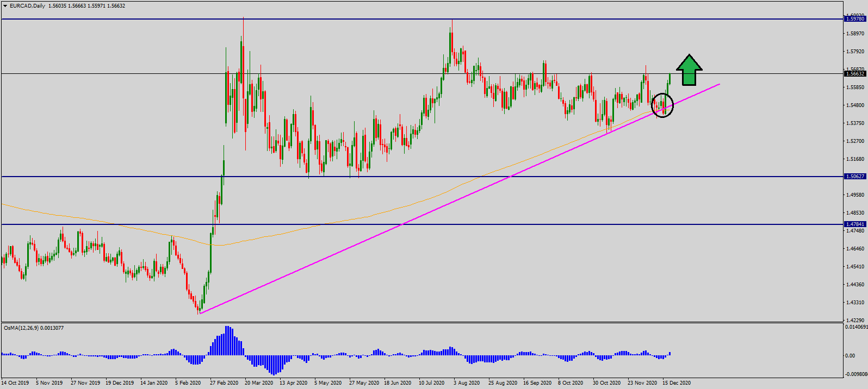Click the latest green candle at right edge

669,79
